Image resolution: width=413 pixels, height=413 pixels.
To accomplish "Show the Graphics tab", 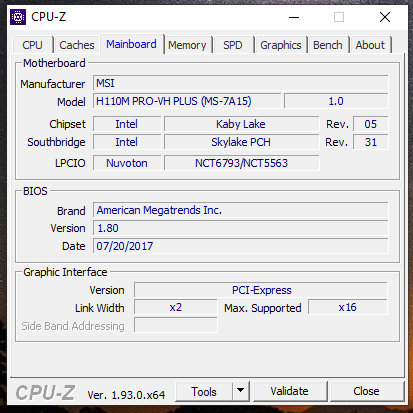I will pos(281,45).
